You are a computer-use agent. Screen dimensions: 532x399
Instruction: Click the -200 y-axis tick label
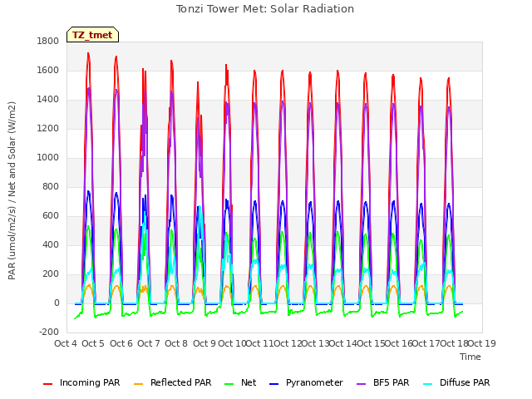[49, 332]
